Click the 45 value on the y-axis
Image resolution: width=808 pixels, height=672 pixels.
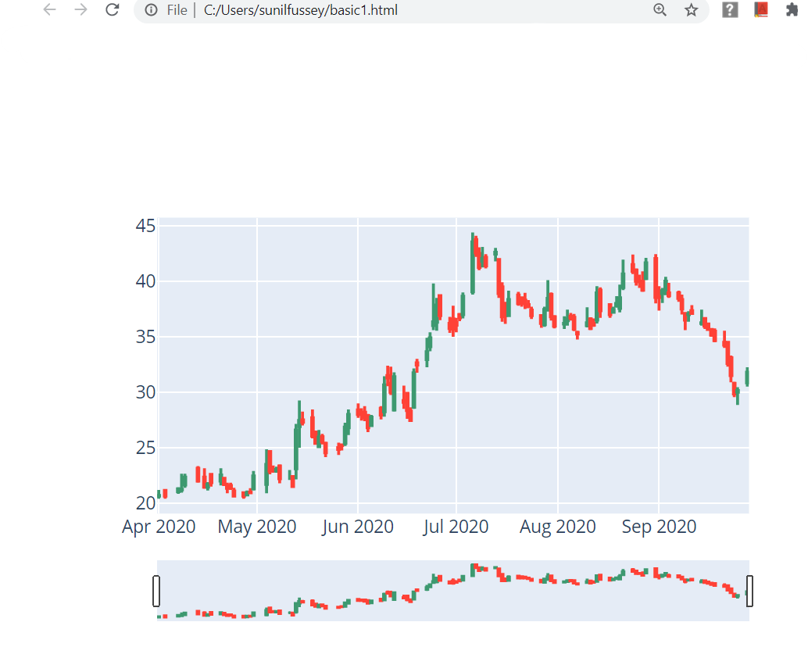click(145, 226)
